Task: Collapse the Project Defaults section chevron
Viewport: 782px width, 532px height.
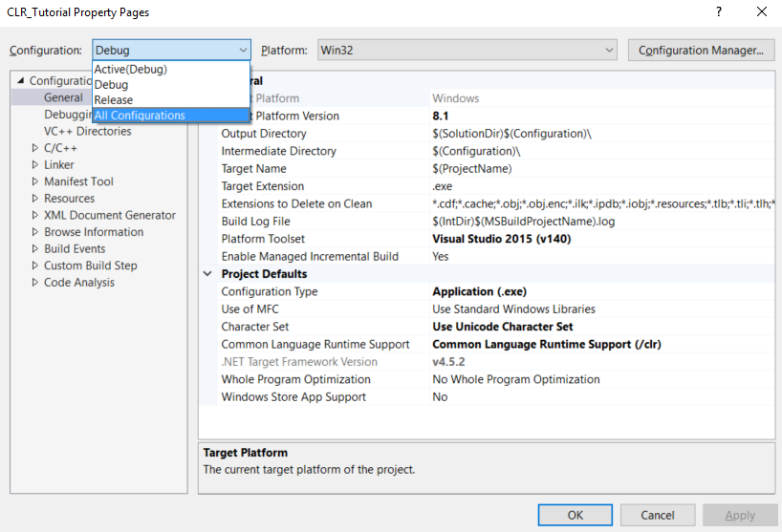Action: 208,274
